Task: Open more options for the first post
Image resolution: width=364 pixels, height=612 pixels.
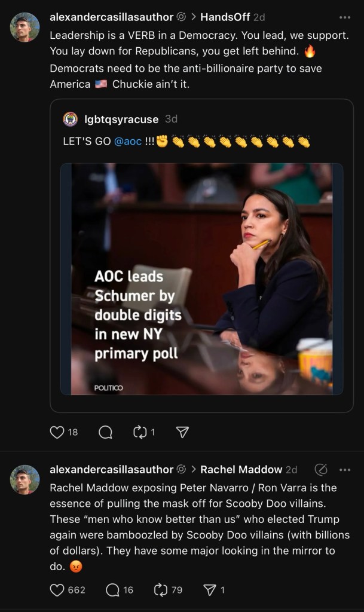Action: point(345,17)
